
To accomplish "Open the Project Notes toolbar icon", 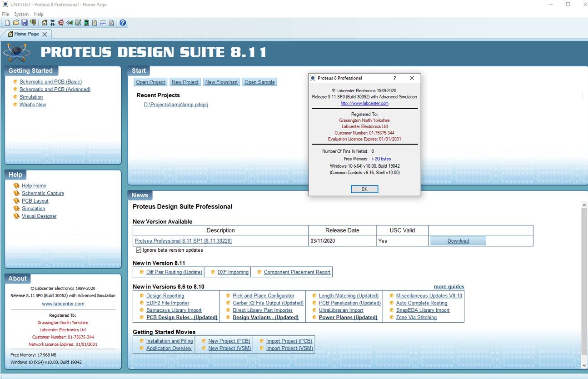I will (x=111, y=23).
